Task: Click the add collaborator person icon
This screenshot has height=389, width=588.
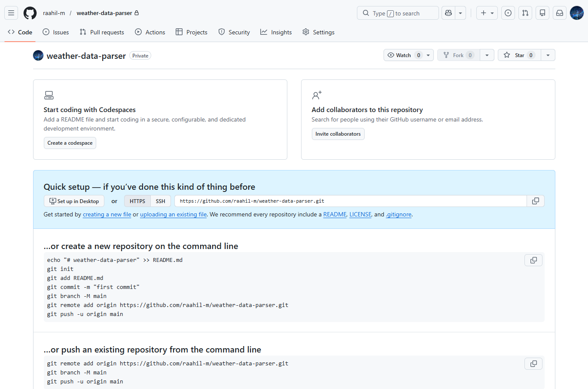Action: (317, 95)
